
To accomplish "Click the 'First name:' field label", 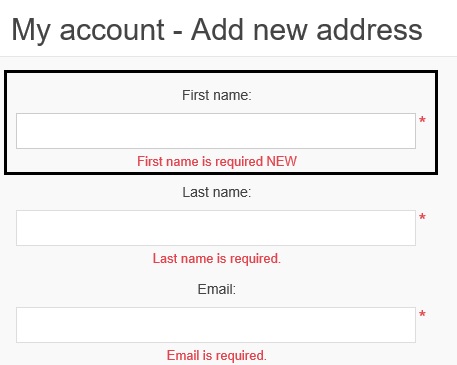I will click(x=217, y=95).
